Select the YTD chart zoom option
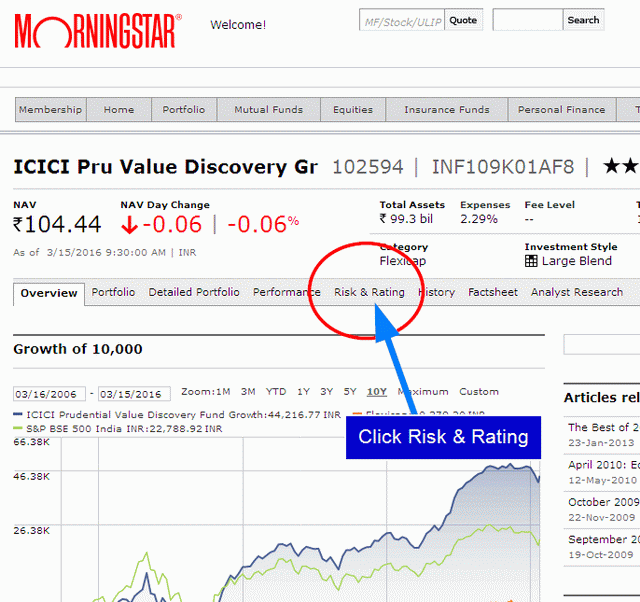640x602 pixels. click(x=276, y=392)
